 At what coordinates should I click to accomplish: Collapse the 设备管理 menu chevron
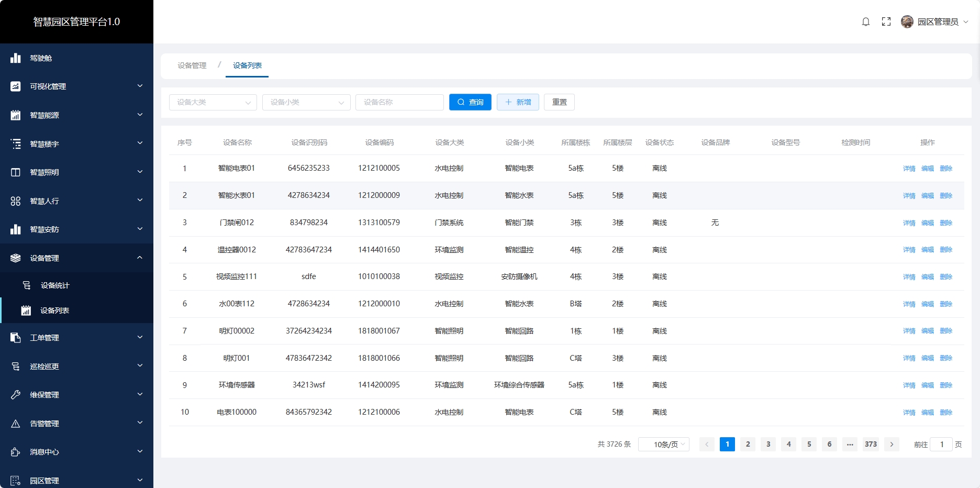(140, 258)
